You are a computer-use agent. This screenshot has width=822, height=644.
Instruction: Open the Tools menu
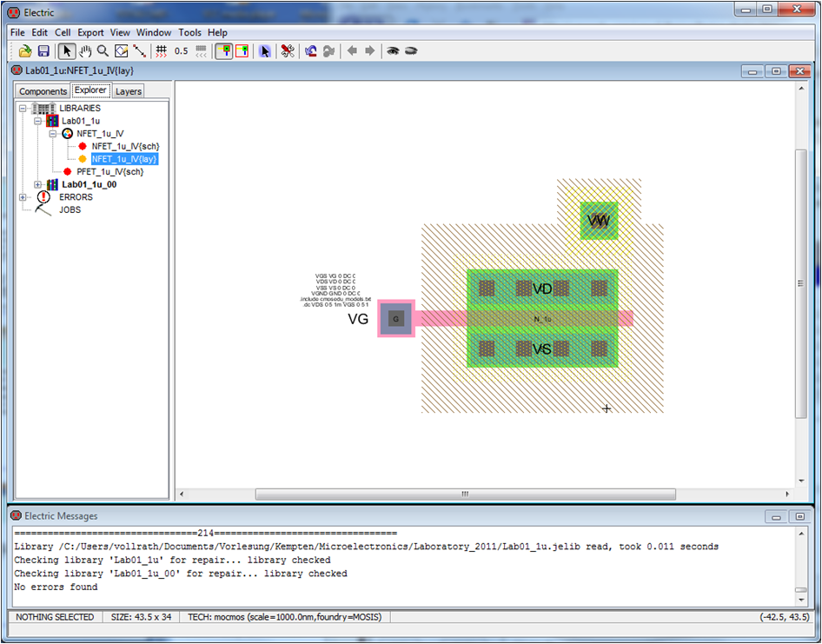tap(189, 32)
